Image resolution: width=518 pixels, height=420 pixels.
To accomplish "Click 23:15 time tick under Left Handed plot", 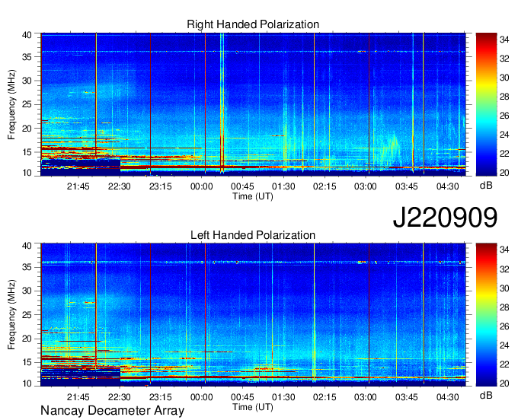I will tap(161, 397).
